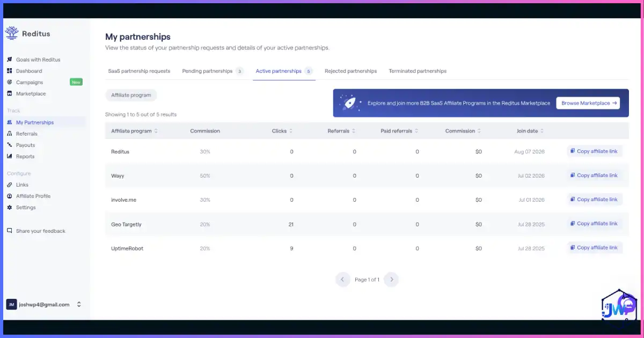Click the Aug 07 2026 join date
Screen dimensions: 644x338
[x=529, y=152]
